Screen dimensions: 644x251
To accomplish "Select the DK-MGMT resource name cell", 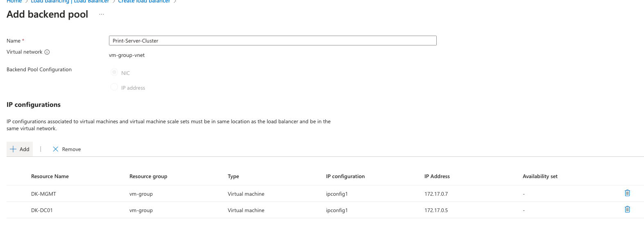I will click(x=43, y=194).
